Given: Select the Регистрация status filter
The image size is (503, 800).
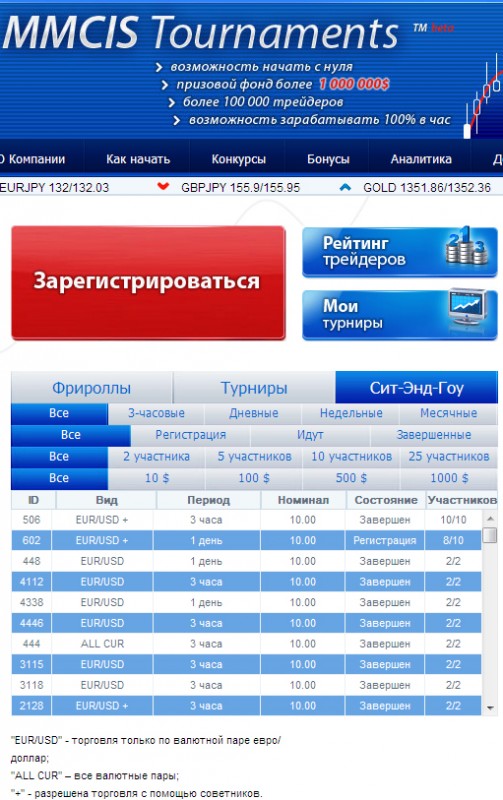Looking at the screenshot, I should tap(190, 435).
